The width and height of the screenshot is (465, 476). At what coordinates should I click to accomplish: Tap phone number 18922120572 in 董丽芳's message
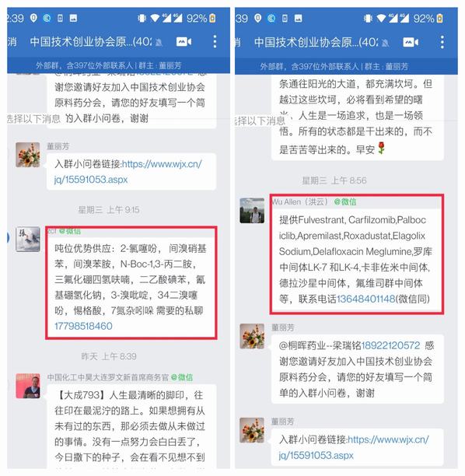pos(390,345)
